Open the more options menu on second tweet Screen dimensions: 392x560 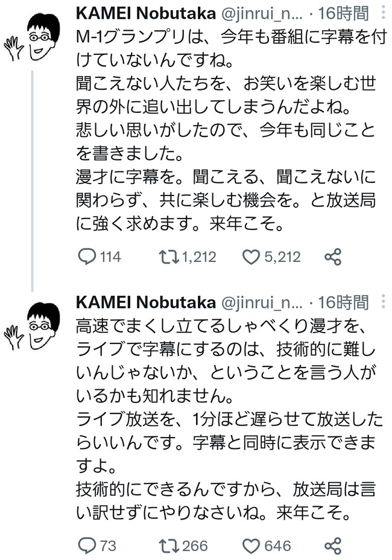tap(383, 302)
